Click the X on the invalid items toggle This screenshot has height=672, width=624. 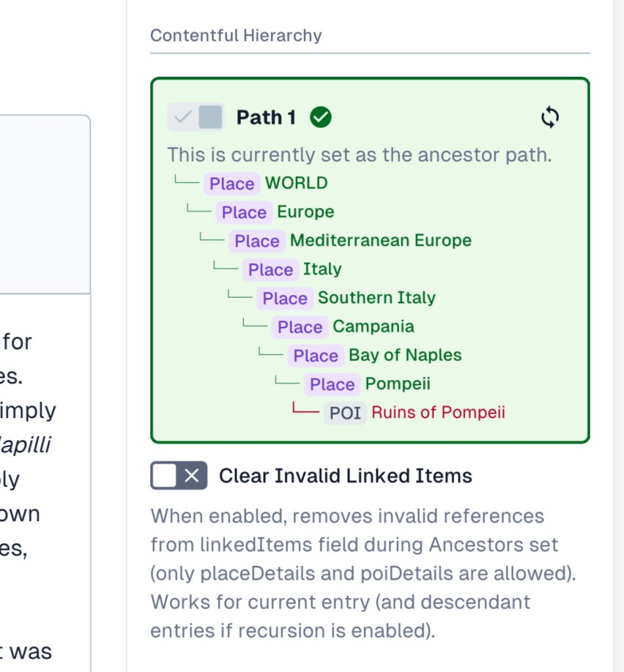click(192, 476)
